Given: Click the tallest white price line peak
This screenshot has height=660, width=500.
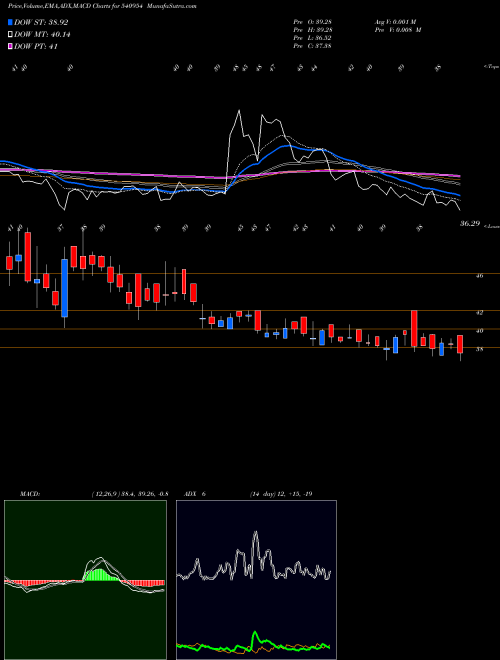Looking at the screenshot, I should 239,111.
